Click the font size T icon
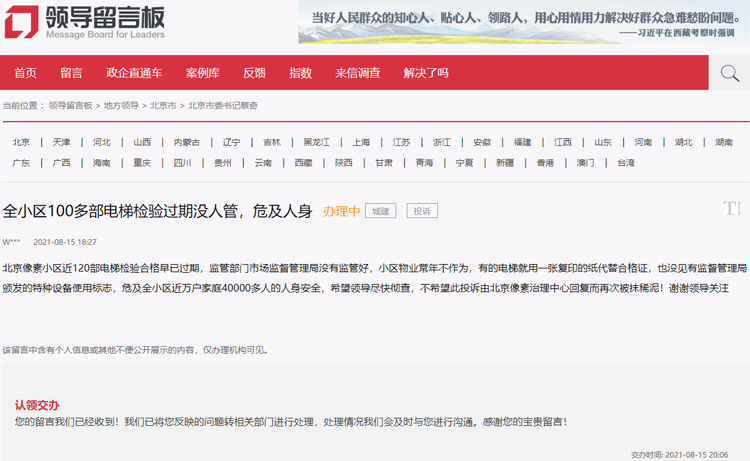The width and height of the screenshot is (750, 461). 731,208
